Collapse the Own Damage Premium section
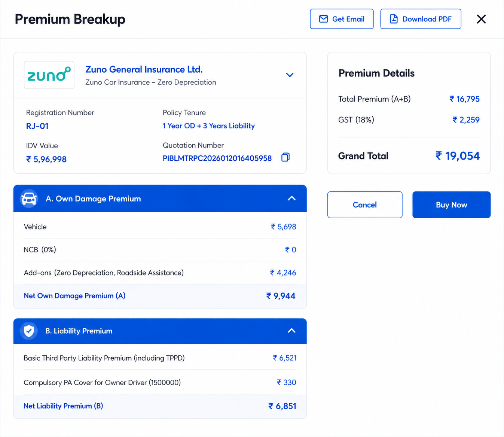Viewport: 504px width, 437px height. coord(291,198)
